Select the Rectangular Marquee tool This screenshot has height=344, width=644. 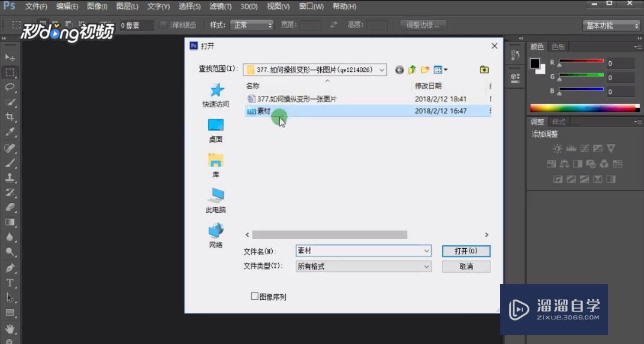[x=10, y=73]
